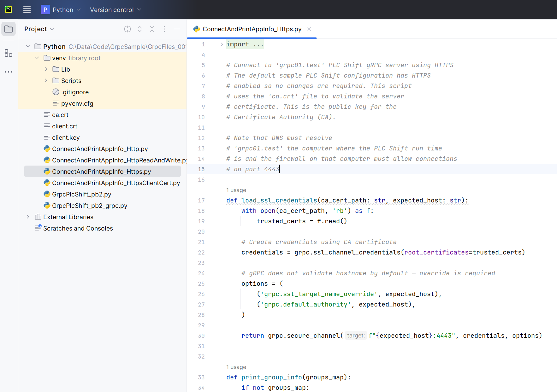Screen dimensions: 557x392
Task: Place cursor on '# on port 4443' comment
Action: click(x=252, y=169)
